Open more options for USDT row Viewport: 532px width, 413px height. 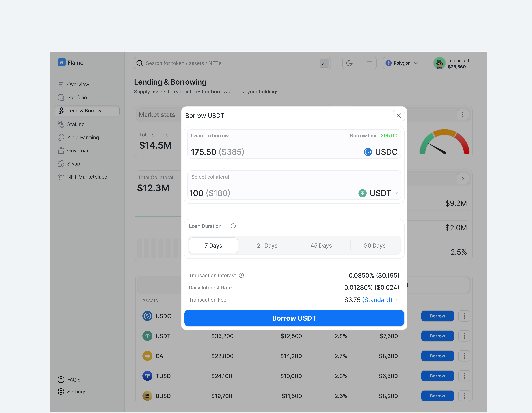(x=464, y=336)
